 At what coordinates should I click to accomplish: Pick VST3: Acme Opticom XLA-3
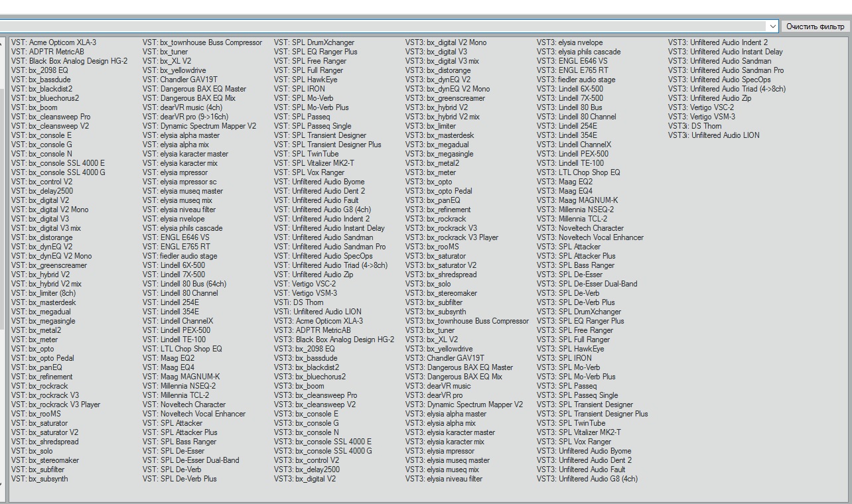tap(319, 321)
